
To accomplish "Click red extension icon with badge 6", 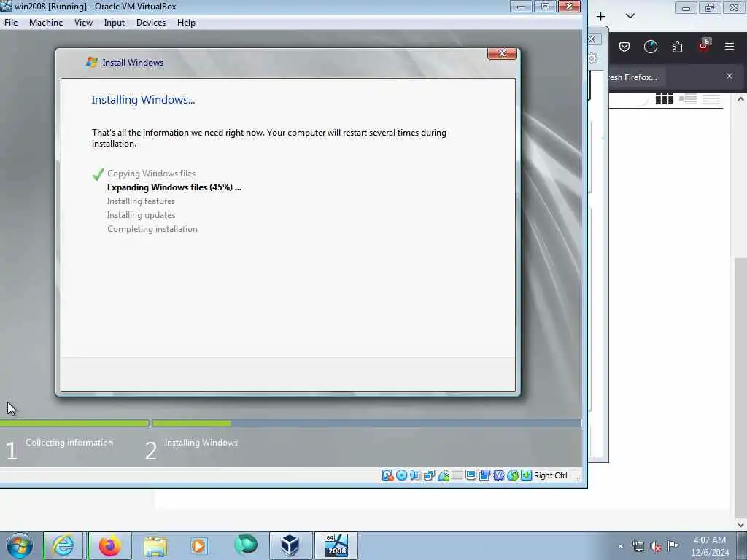I will (704, 46).
